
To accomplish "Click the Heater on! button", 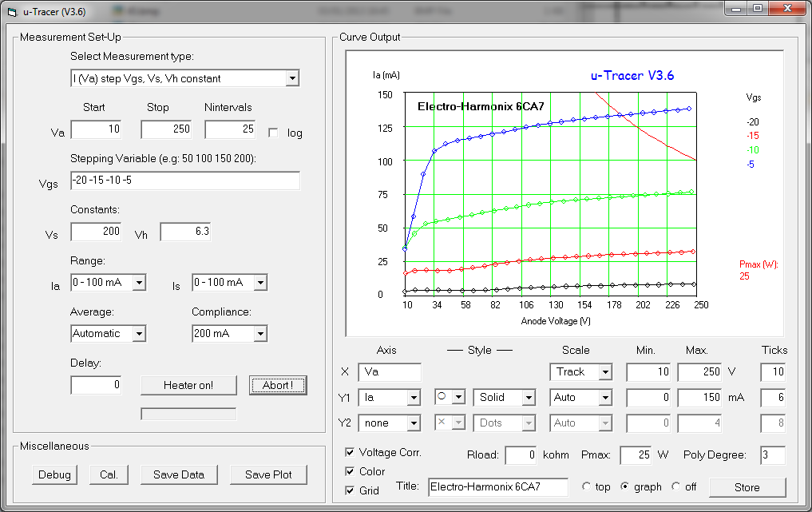I will [188, 385].
